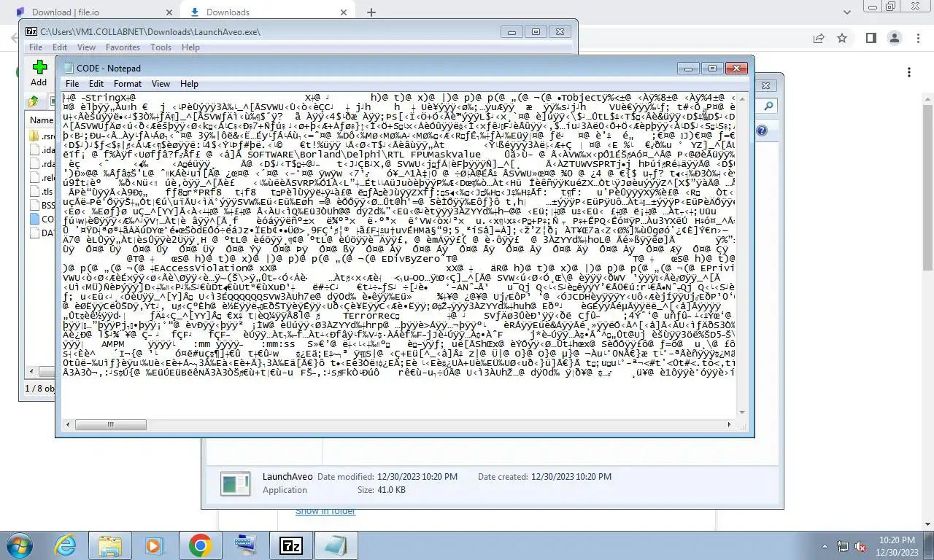Open 7-Zip Tools menu
The width and height of the screenshot is (934, 560).
pos(161,47)
